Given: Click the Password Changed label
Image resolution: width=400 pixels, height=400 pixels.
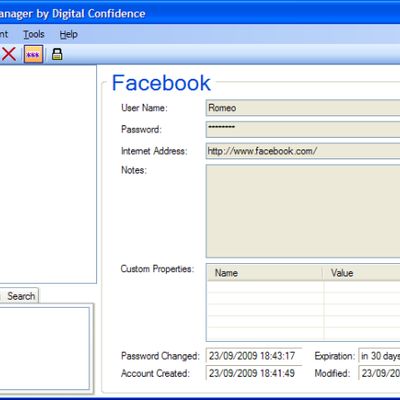Looking at the screenshot, I should tap(160, 356).
